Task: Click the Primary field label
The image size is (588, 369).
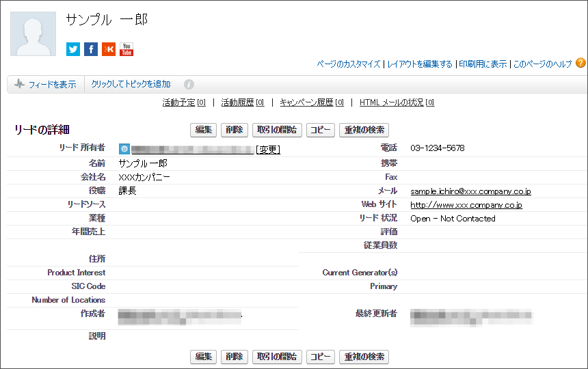Action: (384, 286)
